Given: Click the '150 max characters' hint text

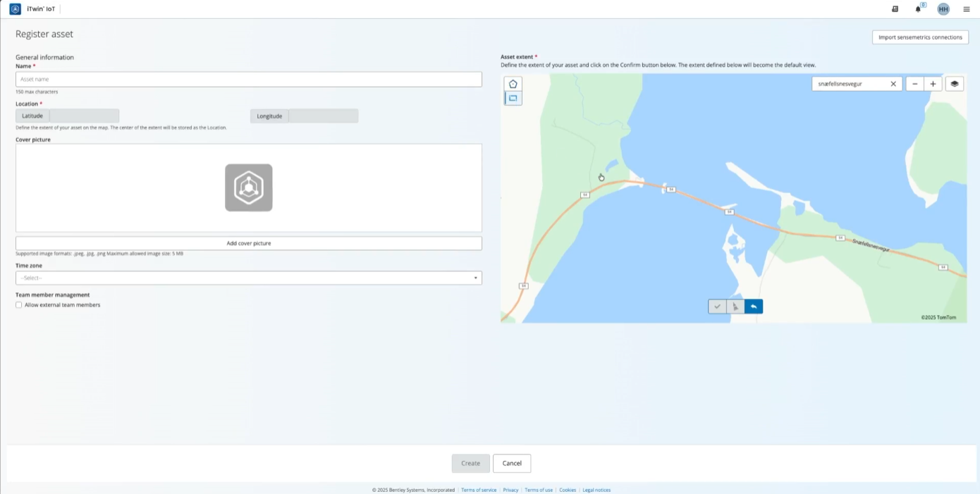Looking at the screenshot, I should [37, 92].
